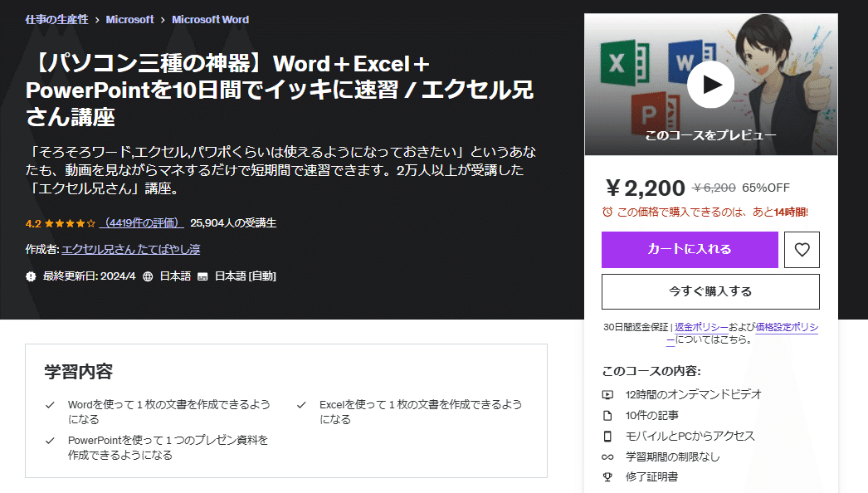Click checkmark beside PowerPointを使って item
This screenshot has width=868, height=493.
click(x=50, y=441)
